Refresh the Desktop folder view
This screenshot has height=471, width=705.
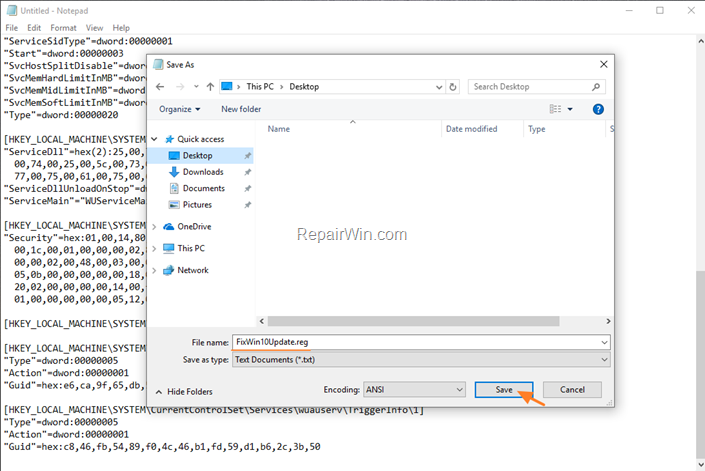point(453,87)
